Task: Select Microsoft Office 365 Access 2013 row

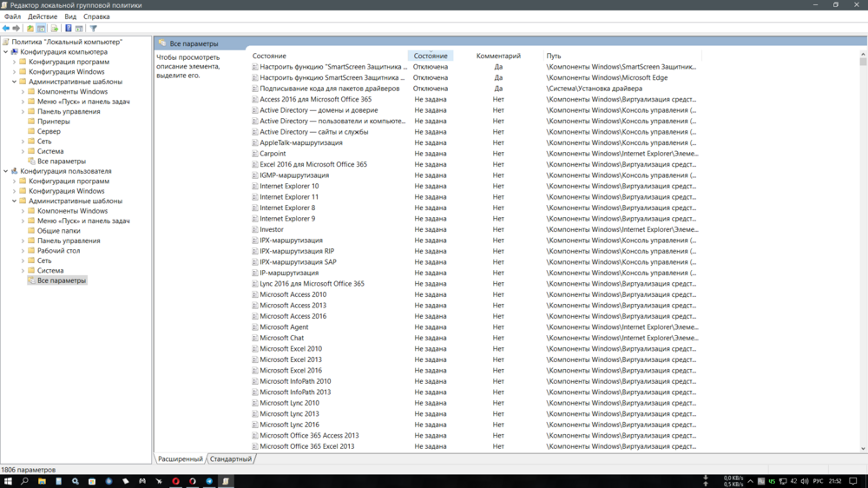Action: click(x=475, y=435)
